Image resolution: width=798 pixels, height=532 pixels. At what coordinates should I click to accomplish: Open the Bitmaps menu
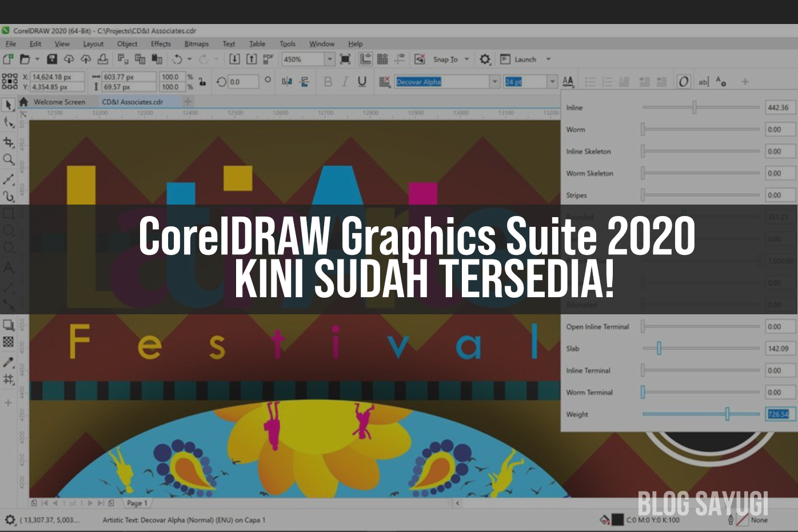click(x=197, y=44)
